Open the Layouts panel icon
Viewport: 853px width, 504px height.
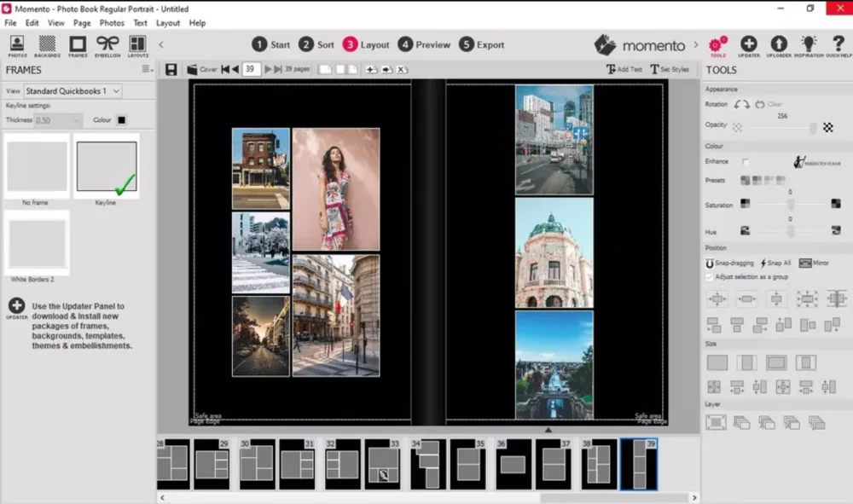[x=137, y=45]
